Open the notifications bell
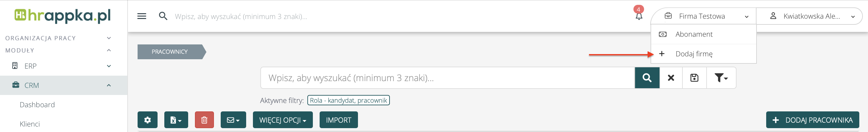868x132 pixels. pyautogui.click(x=639, y=16)
